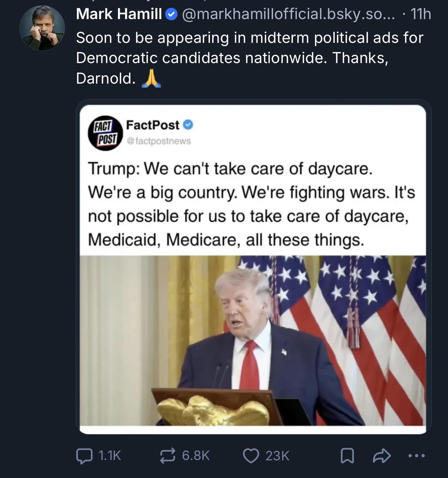Click the @factpostnews handle text
Screen dimensions: 448x478
click(x=158, y=141)
